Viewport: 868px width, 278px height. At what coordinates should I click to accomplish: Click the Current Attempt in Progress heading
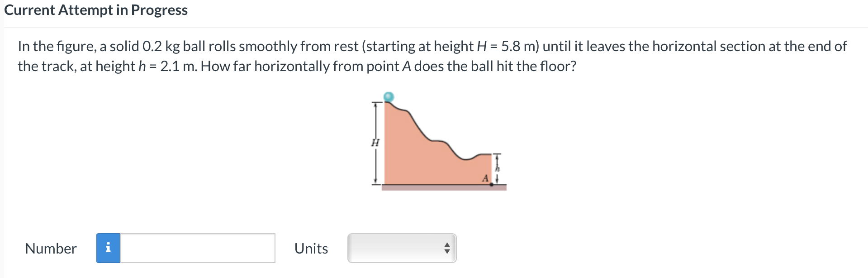[x=96, y=10]
